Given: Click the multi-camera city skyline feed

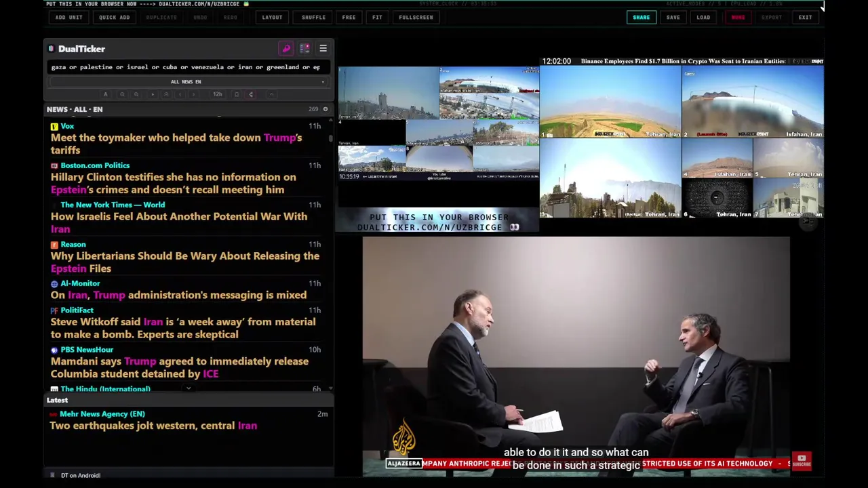Looking at the screenshot, I should coord(438,124).
